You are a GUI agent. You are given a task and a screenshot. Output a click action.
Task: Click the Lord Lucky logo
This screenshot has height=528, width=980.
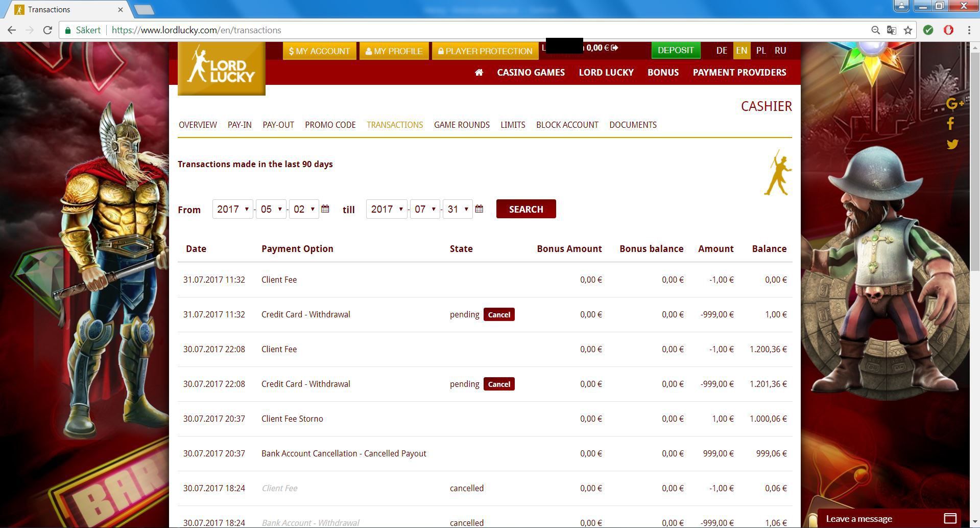click(x=221, y=68)
